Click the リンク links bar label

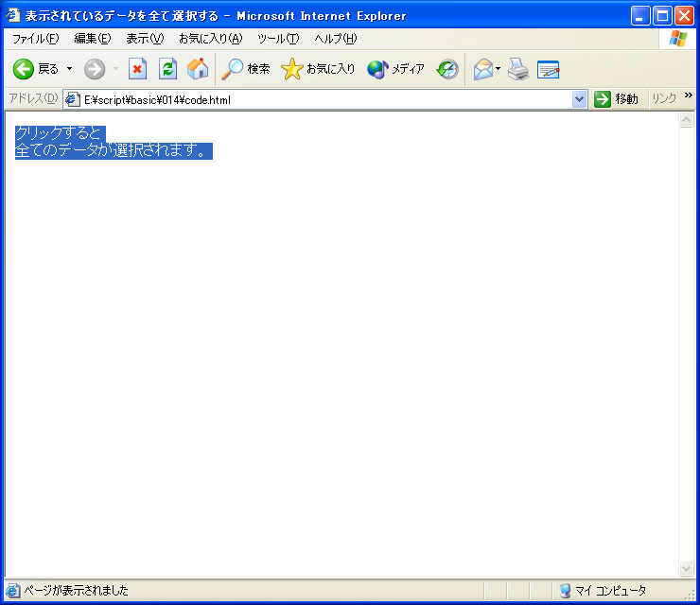(x=664, y=98)
